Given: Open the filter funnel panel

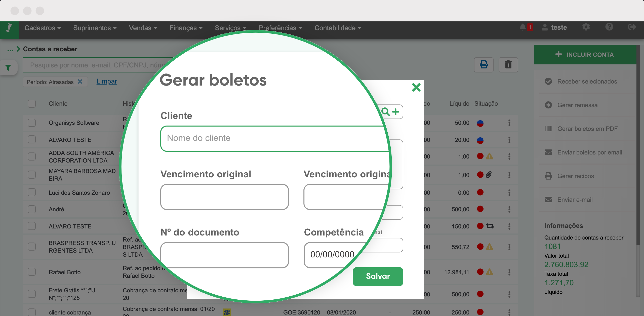Looking at the screenshot, I should pyautogui.click(x=8, y=67).
